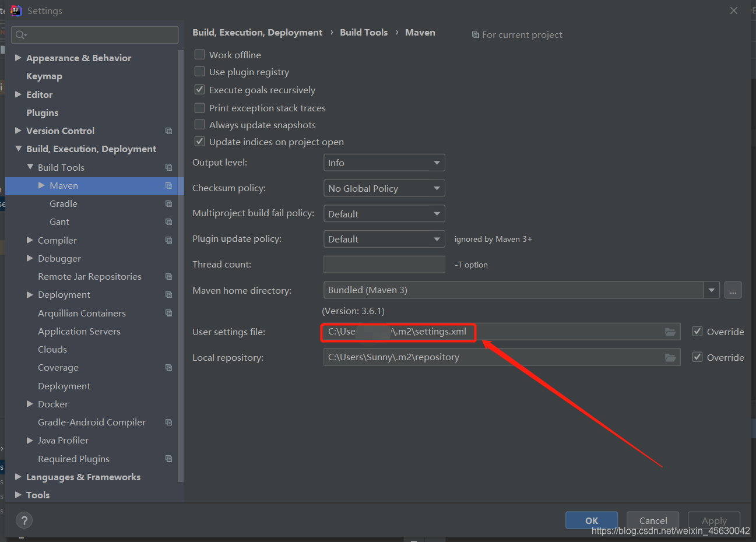Click project-level icon next to first Deployment row

[168, 295]
